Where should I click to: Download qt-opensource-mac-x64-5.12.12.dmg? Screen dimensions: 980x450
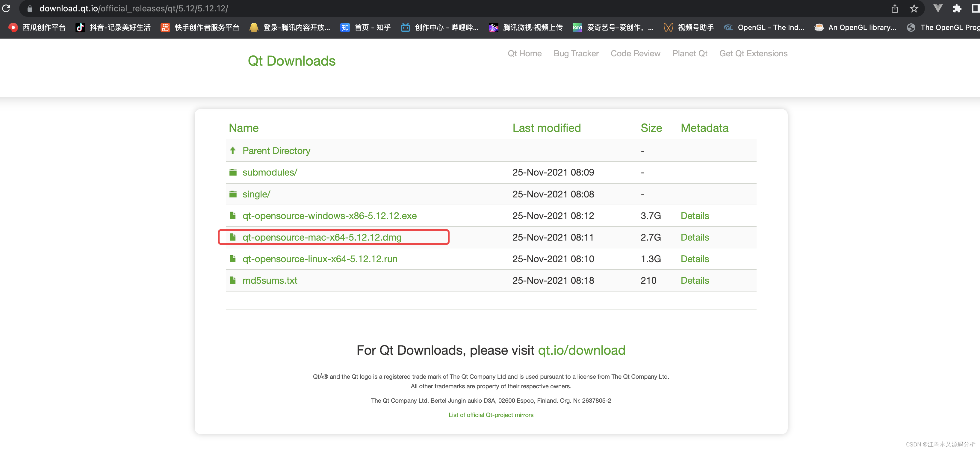322,237
